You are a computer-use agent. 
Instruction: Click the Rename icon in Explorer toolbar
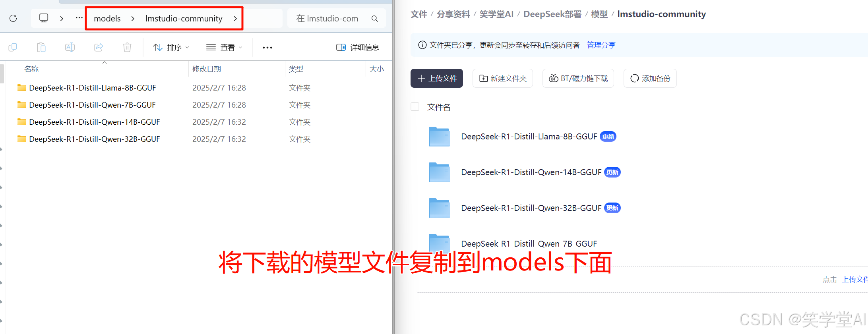[70, 47]
